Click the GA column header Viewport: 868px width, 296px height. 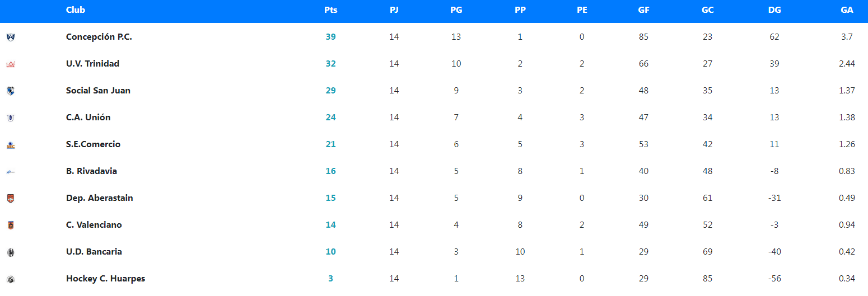847,10
